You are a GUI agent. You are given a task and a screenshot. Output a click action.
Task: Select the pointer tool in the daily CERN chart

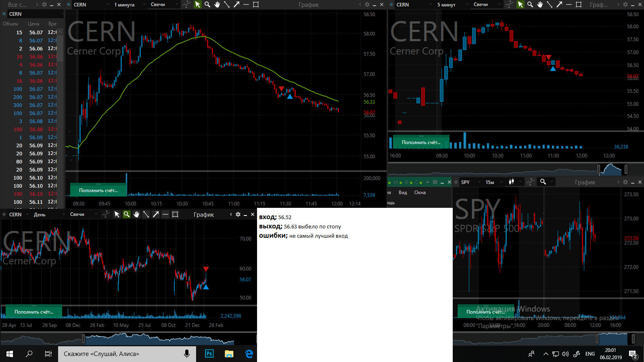click(117, 214)
